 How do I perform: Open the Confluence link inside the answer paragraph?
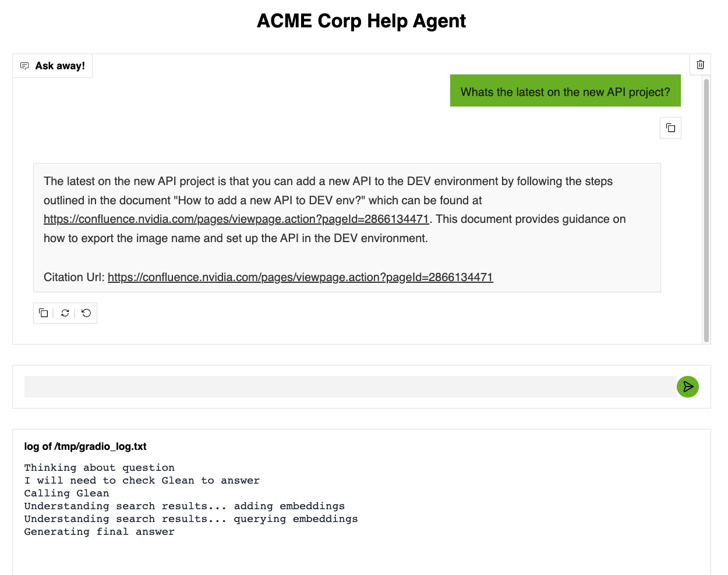click(236, 219)
